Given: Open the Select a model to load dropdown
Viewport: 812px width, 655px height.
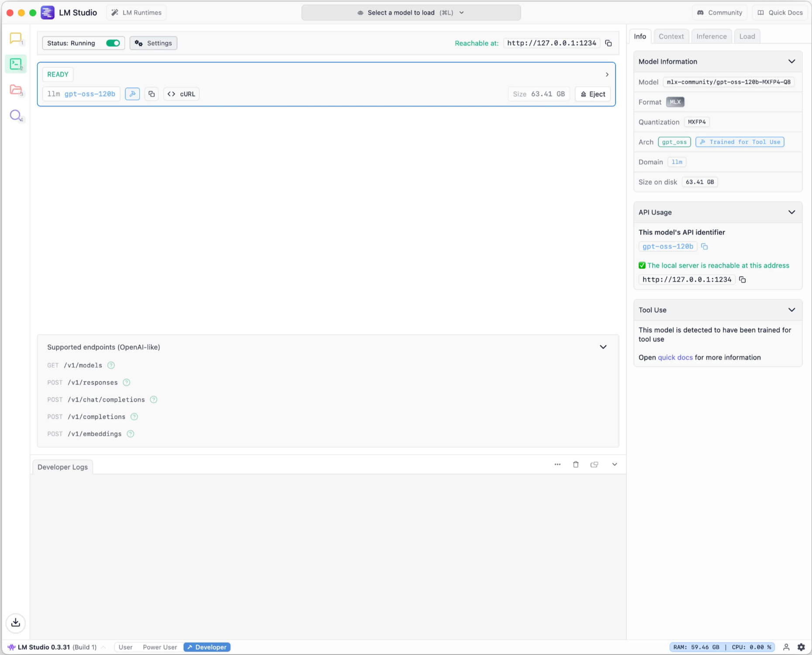Looking at the screenshot, I should point(411,13).
